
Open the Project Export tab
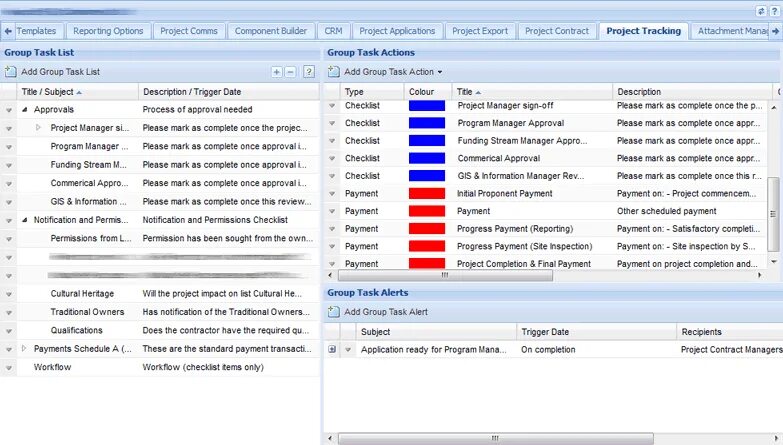[480, 31]
